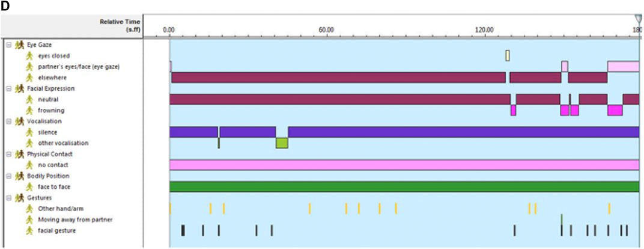Viewport: 644px width, 249px height.
Task: Click the Facial Expression group icon
Action: click(x=19, y=88)
